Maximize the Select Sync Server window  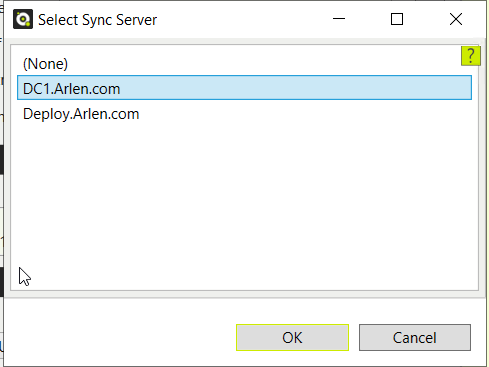click(x=397, y=19)
